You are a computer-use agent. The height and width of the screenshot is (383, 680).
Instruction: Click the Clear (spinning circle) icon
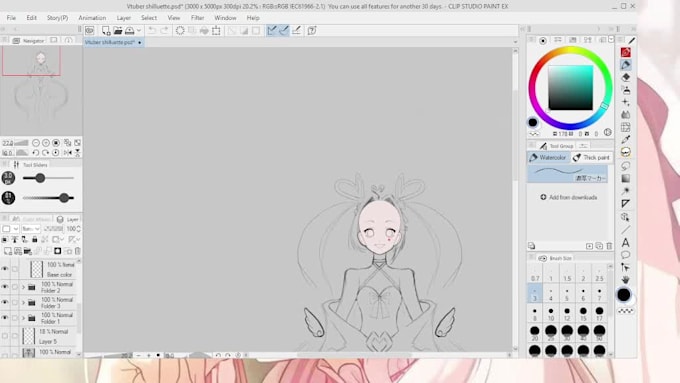tap(180, 30)
